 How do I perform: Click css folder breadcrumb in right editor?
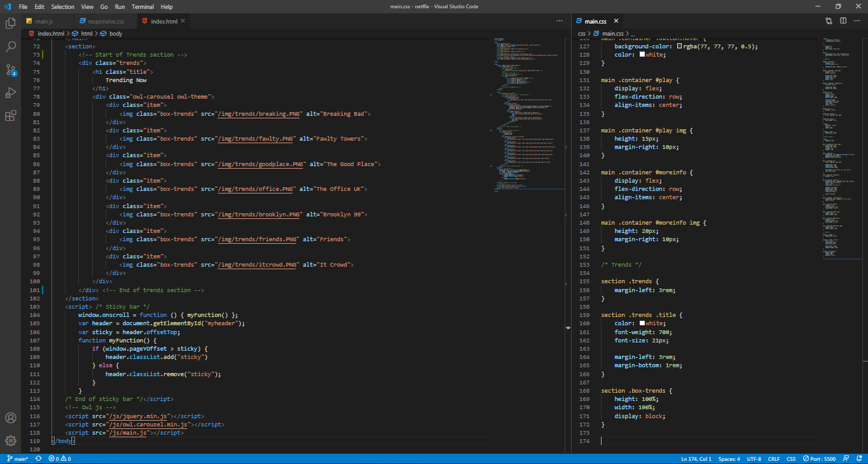pos(581,34)
